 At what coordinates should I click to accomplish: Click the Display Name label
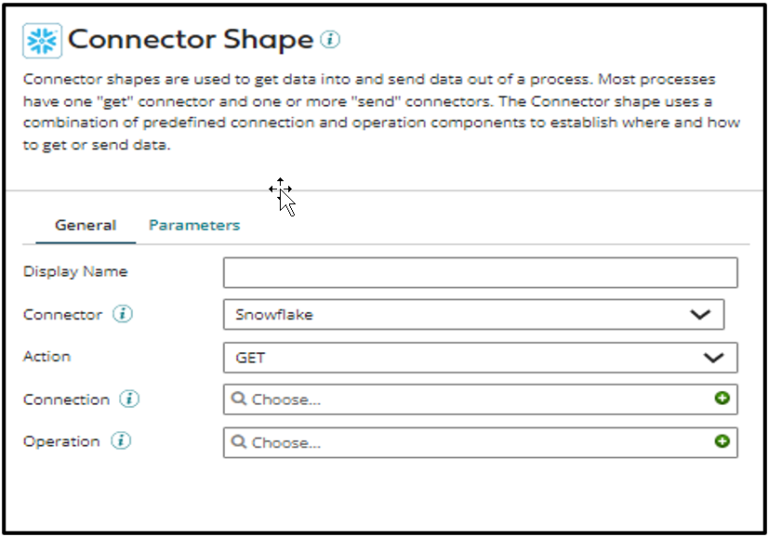(x=75, y=271)
